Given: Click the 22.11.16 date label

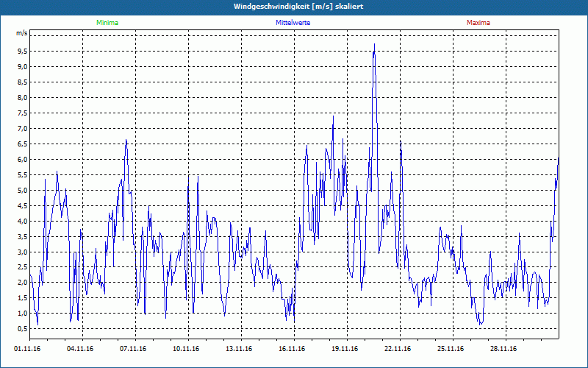Looking at the screenshot, I should click(397, 349).
